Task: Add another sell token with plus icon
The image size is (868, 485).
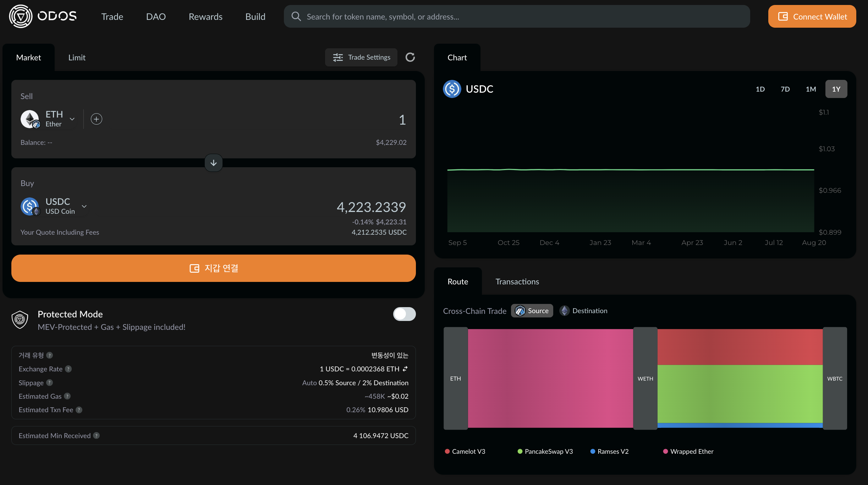Action: pos(97,119)
